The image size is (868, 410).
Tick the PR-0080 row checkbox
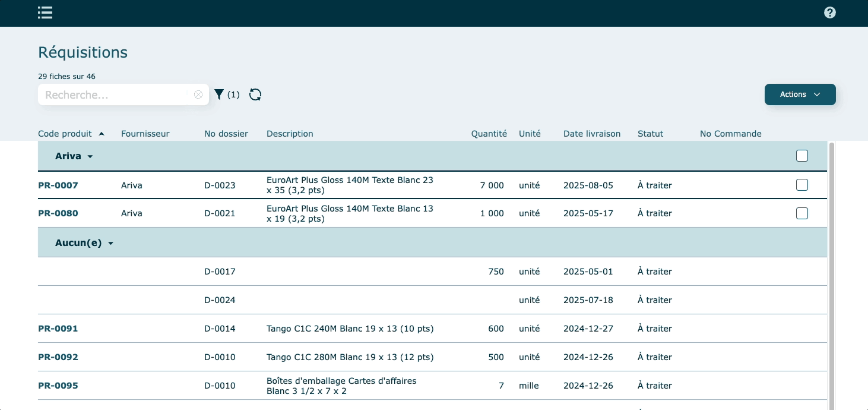coord(802,213)
